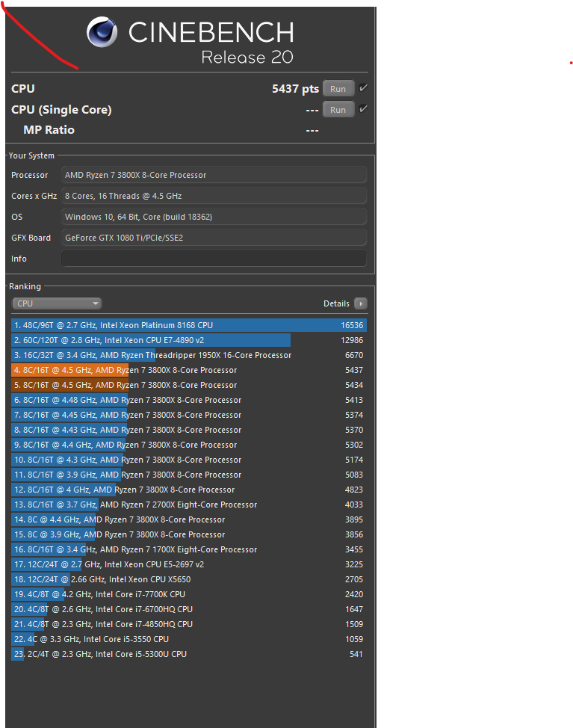Select rank 14 8C @ 4.4 GHz 3800X row
Viewport: 573px width, 728px height.
click(x=189, y=519)
